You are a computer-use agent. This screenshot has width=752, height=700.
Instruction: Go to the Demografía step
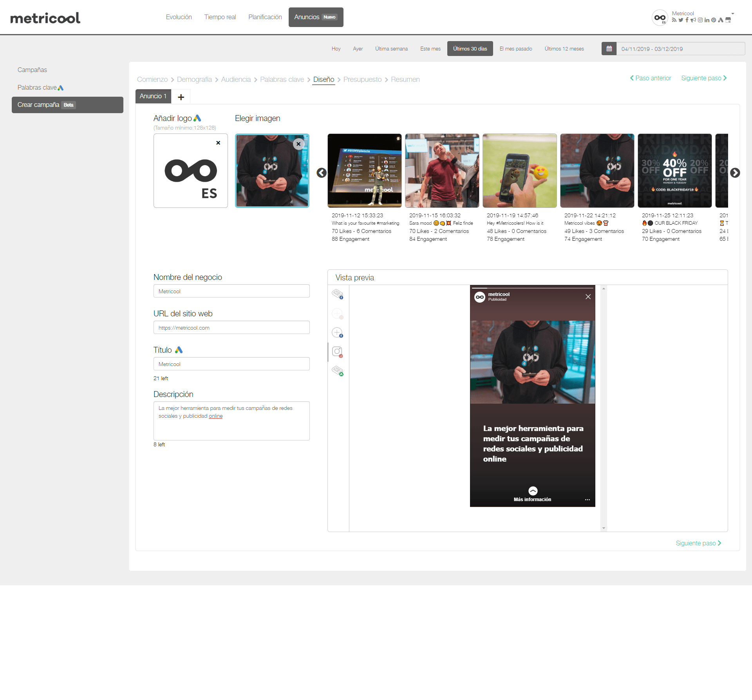click(194, 79)
